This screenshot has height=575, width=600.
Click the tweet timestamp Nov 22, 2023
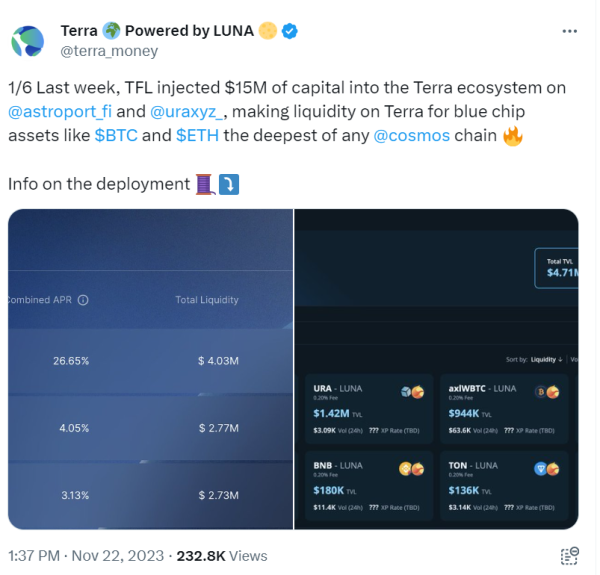(x=121, y=555)
